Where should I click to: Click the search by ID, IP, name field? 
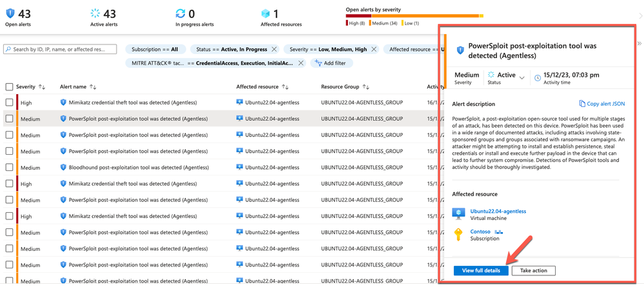click(60, 49)
